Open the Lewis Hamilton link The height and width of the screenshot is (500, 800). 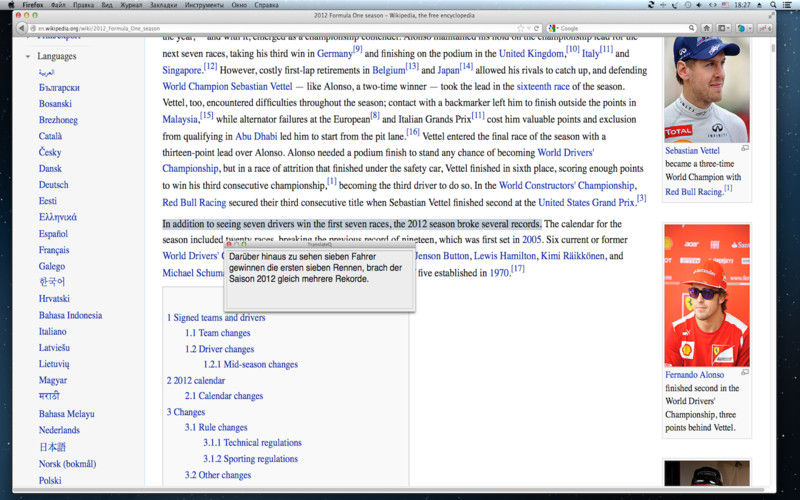[x=505, y=256]
